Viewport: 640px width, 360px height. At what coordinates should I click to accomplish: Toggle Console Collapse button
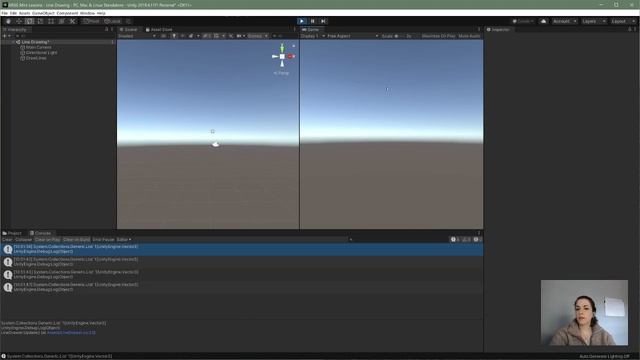23,240
